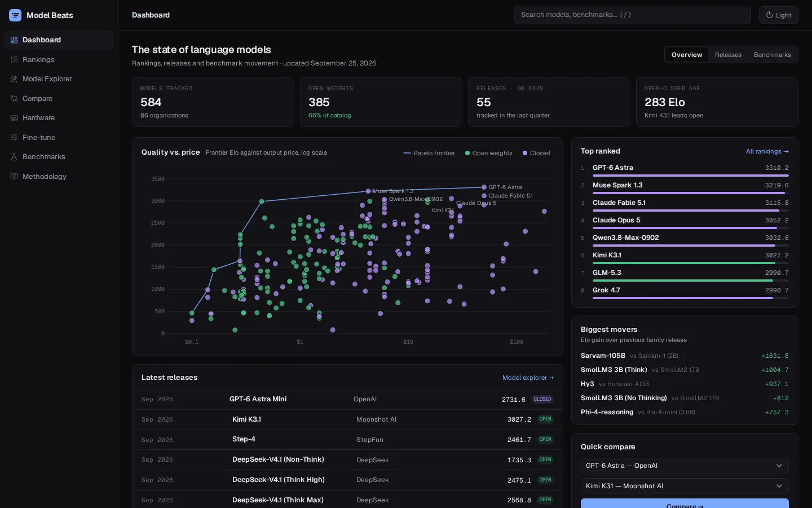Image resolution: width=812 pixels, height=508 pixels.
Task: Click the moon icon in Light button
Action: 770,15
